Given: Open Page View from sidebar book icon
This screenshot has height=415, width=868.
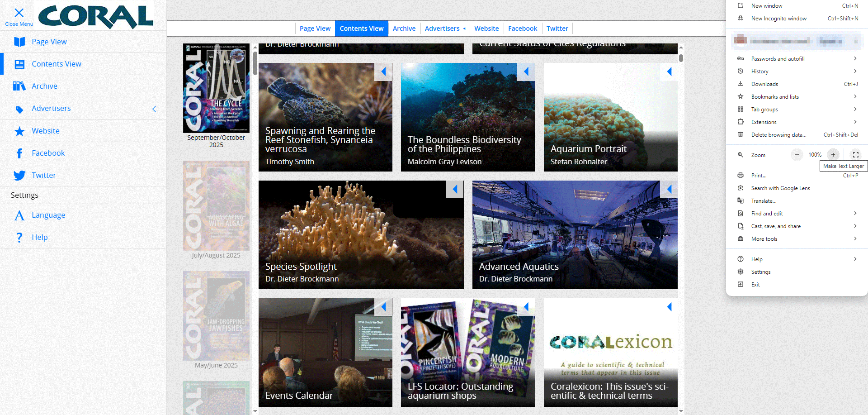Looking at the screenshot, I should click(19, 42).
